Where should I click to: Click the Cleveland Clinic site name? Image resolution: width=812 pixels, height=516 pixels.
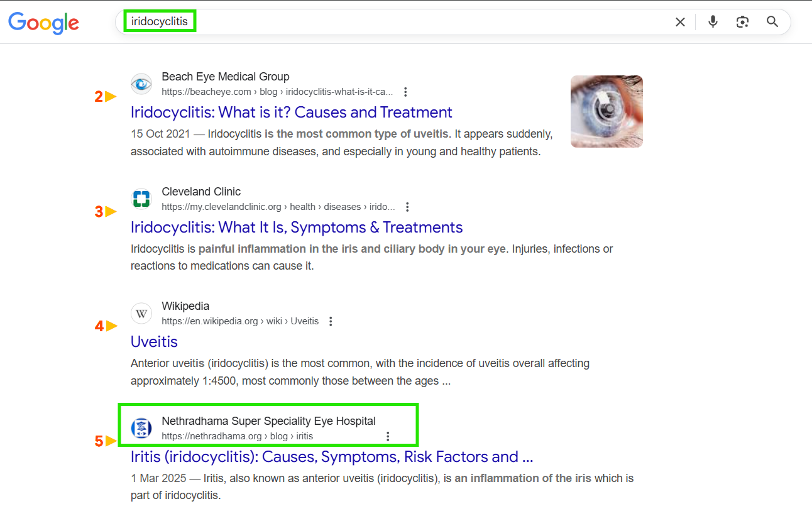[x=201, y=192]
